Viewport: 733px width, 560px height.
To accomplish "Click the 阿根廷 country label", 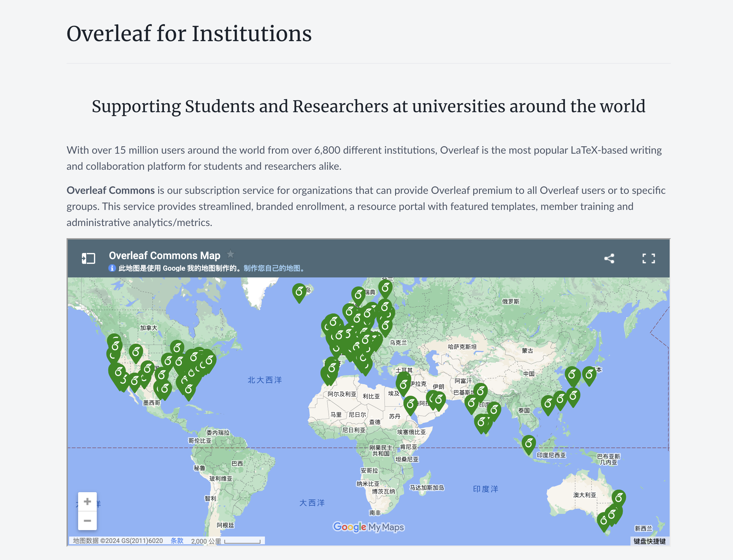I will click(225, 525).
